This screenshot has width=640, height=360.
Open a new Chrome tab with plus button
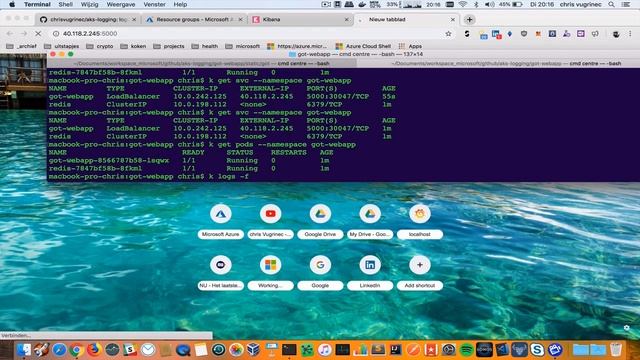click(469, 19)
